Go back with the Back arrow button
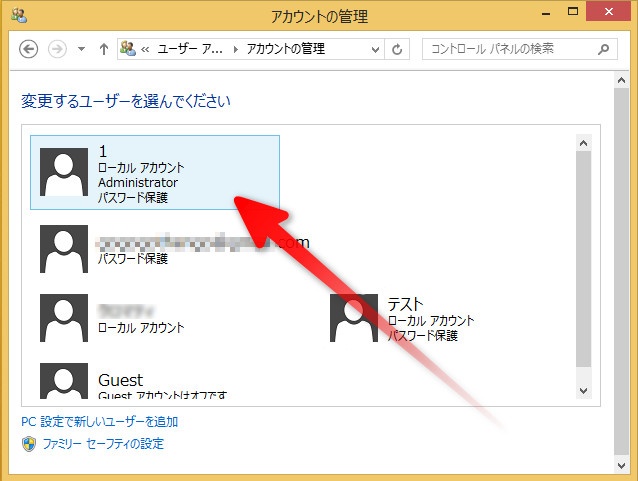The image size is (638, 481). tap(28, 49)
